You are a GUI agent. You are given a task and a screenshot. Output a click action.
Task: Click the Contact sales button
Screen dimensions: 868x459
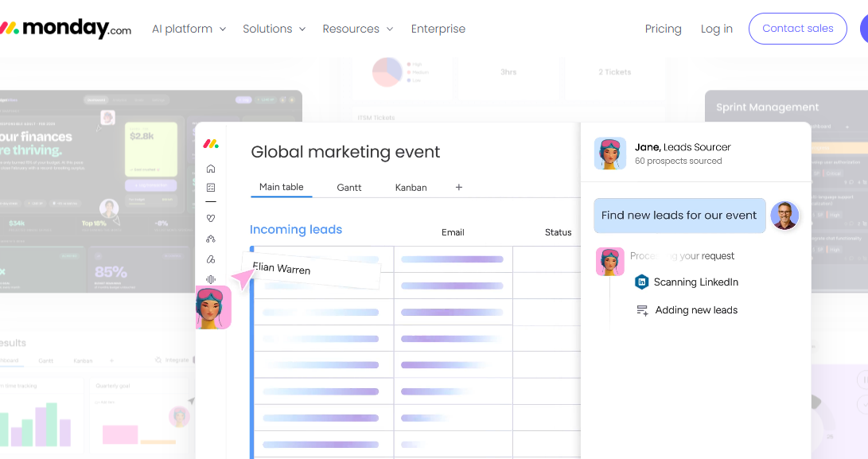(x=797, y=28)
